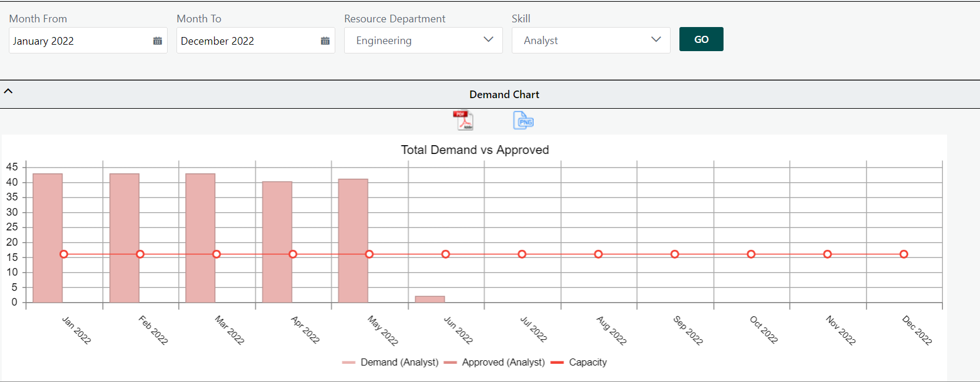This screenshot has height=382, width=980.
Task: Click the Nov 2022 capacity point
Action: 828,254
